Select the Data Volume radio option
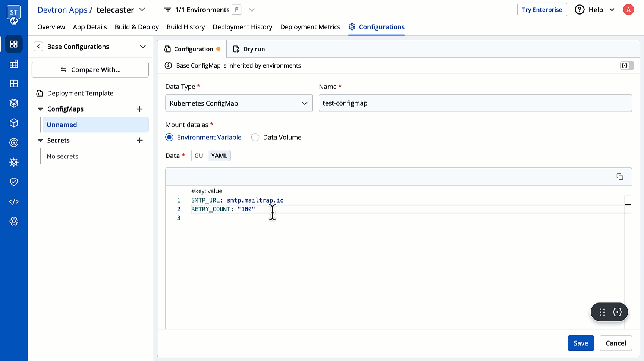The width and height of the screenshot is (644, 361). pos(255,137)
